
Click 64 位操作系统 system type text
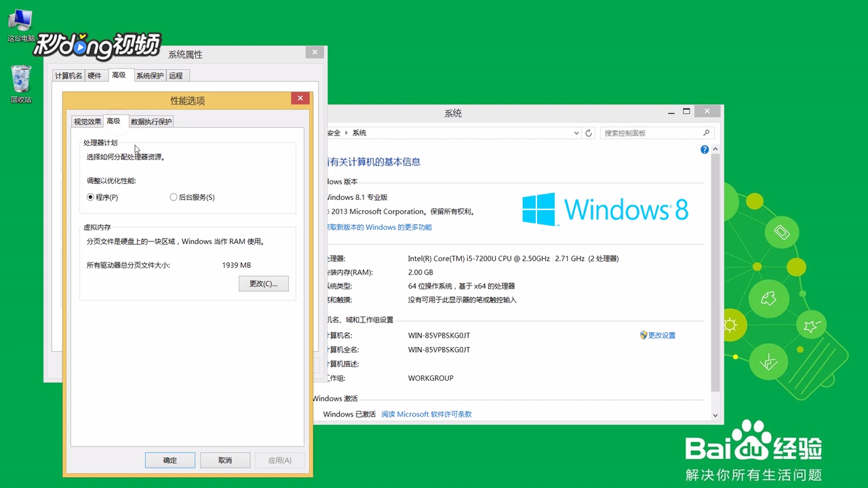(461, 286)
